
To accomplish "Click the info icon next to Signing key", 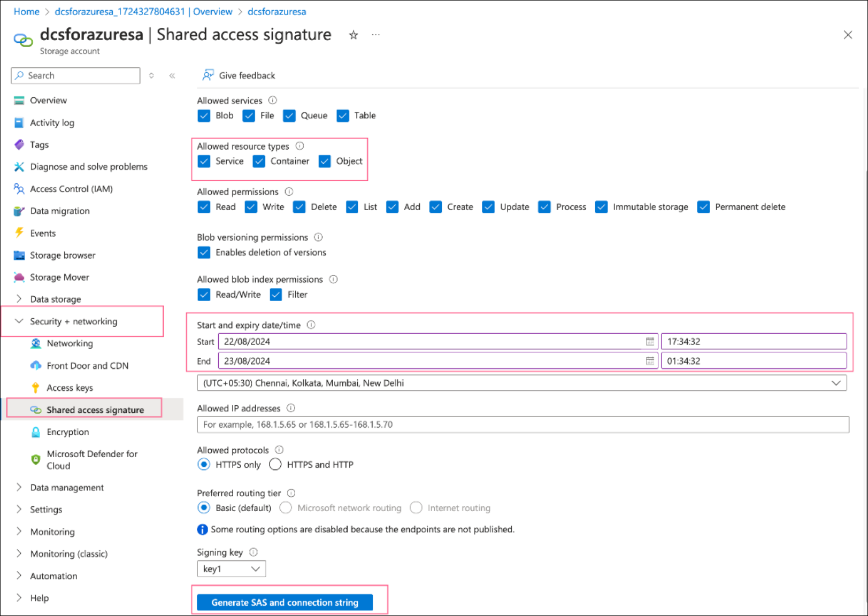I will click(x=254, y=552).
